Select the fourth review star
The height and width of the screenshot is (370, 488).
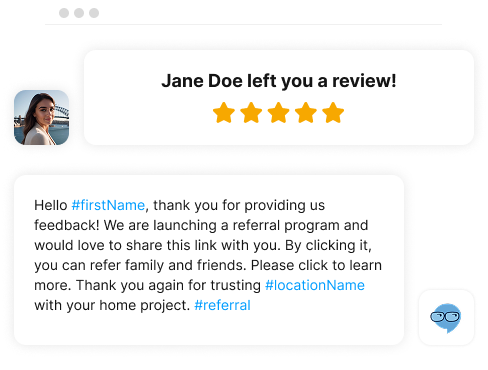pyautogui.click(x=306, y=113)
